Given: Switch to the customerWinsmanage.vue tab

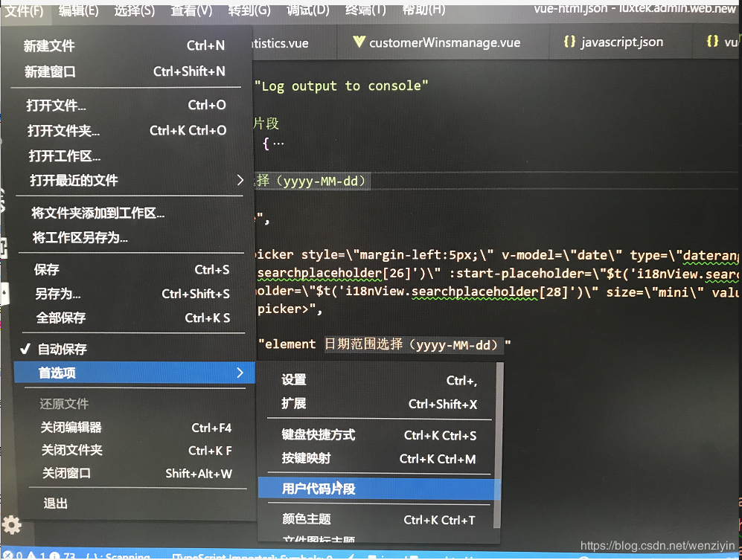Looking at the screenshot, I should point(444,42).
